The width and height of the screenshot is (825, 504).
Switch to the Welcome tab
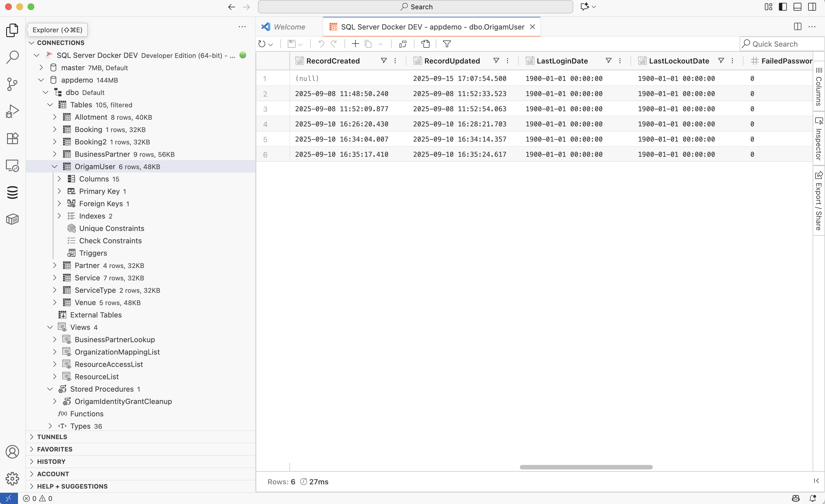point(289,27)
